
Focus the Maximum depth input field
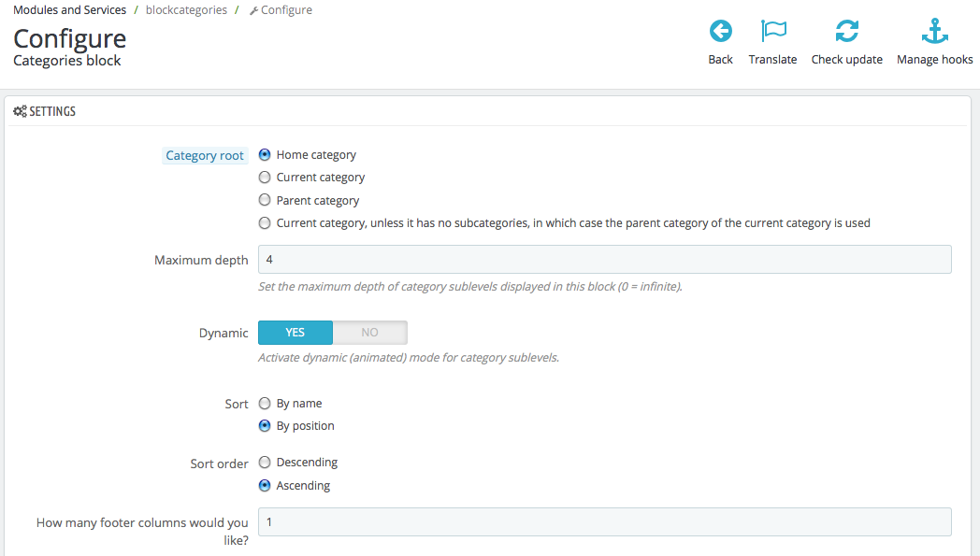coord(604,259)
